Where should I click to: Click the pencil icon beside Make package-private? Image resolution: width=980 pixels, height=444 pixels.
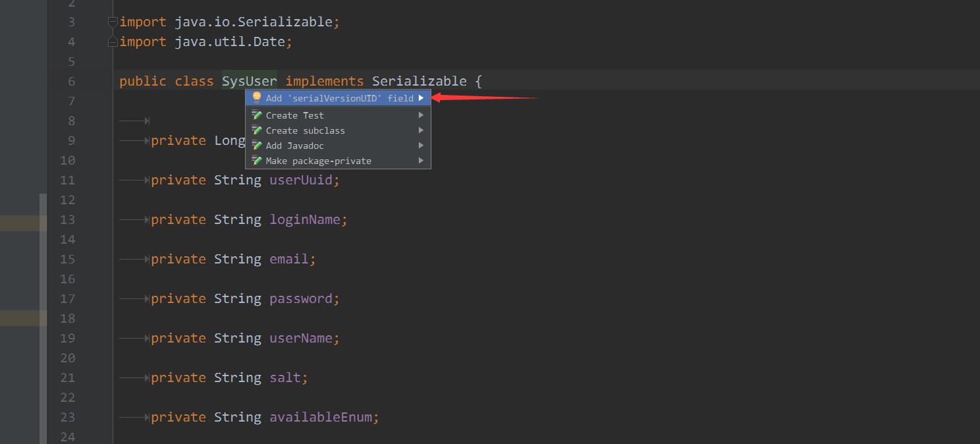point(257,161)
